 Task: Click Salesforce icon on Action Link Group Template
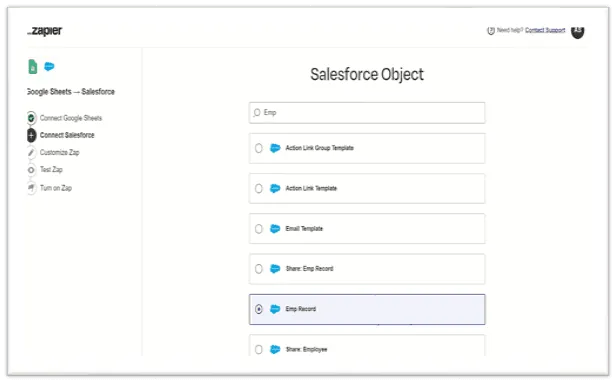275,148
